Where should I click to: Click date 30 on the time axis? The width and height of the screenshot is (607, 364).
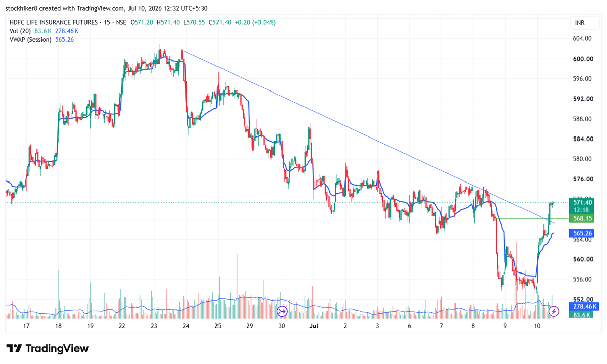282,326
